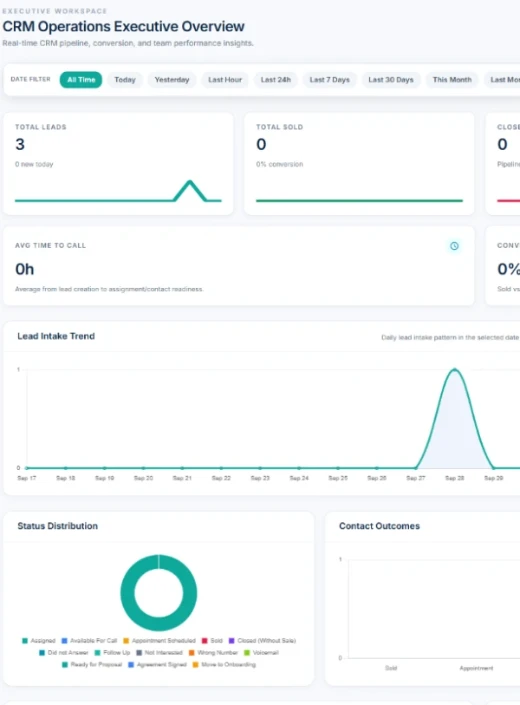Screen dimensions: 520x705
Task: Toggle the Move to Onboarding legend entry
Action: pos(224,665)
